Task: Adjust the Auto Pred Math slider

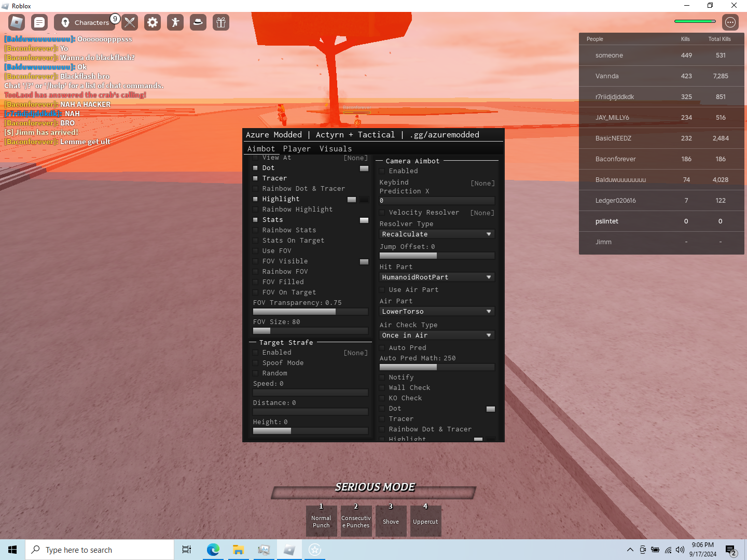Action: pos(437,367)
